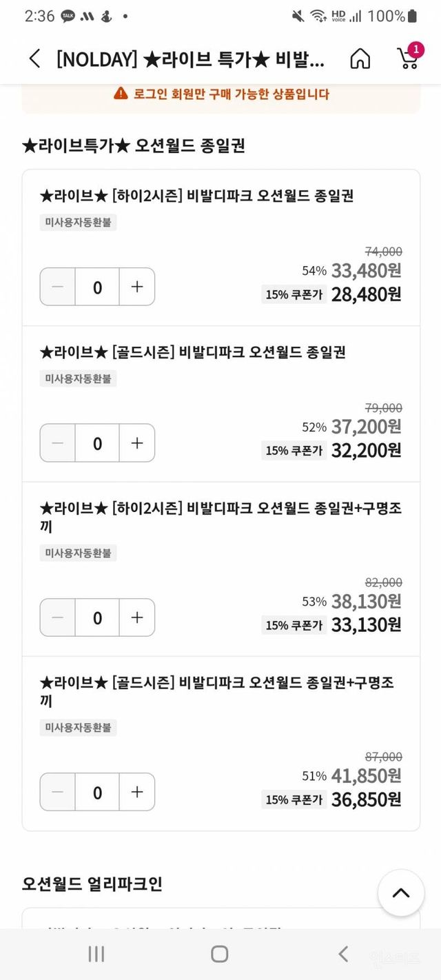Tap the back arrow in header
Image resolution: width=441 pixels, height=980 pixels.
coord(35,59)
